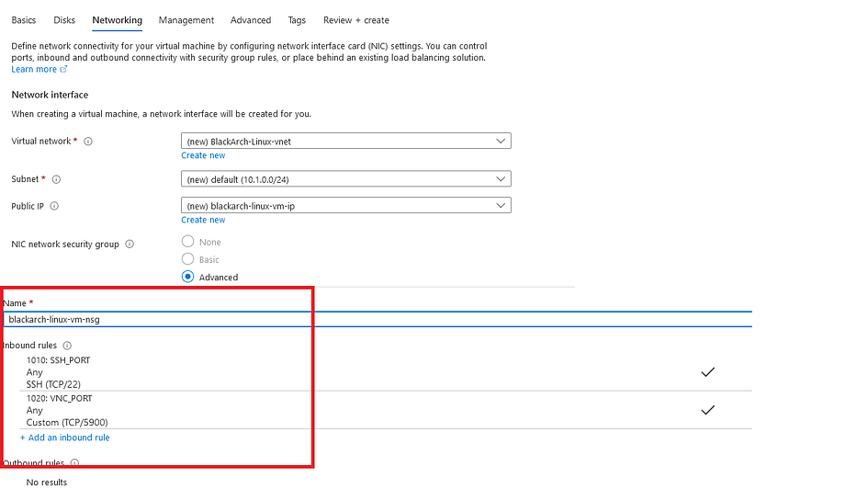The image size is (868, 489).
Task: Go to the Management tab
Action: (x=186, y=20)
